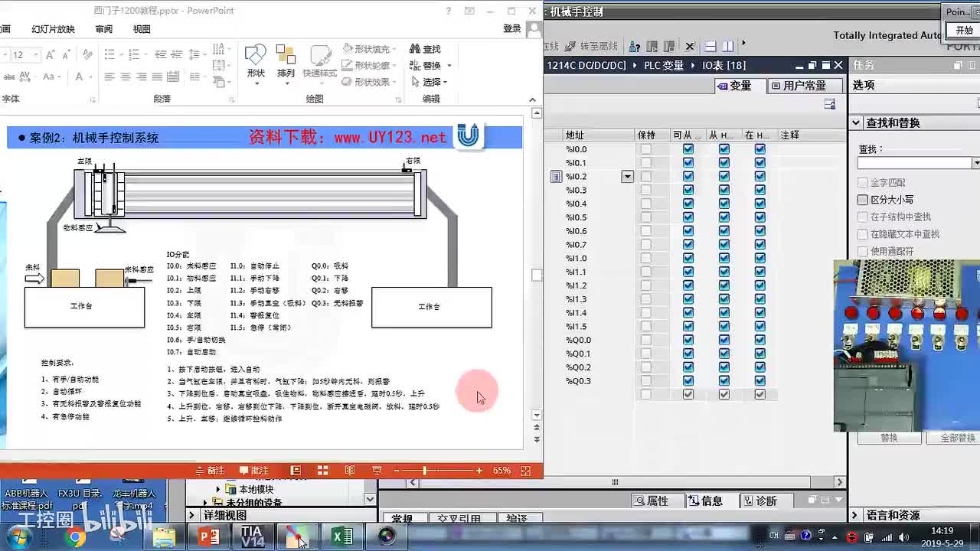Open the Find field dropdown arrow
This screenshot has width=980, height=551.
(x=975, y=163)
